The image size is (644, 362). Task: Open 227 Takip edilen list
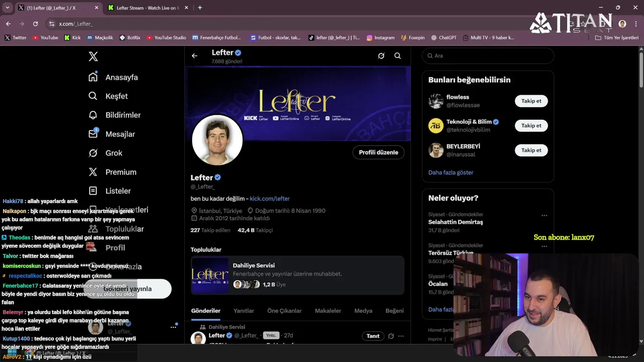[x=210, y=230]
